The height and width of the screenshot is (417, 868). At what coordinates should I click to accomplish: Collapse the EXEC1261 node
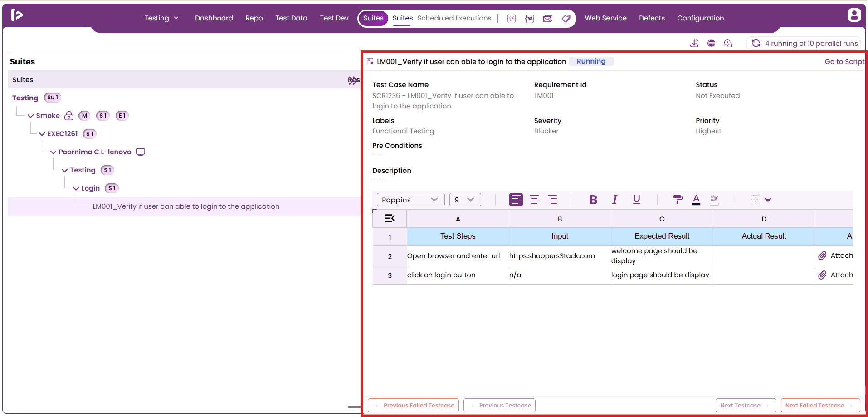coord(42,134)
